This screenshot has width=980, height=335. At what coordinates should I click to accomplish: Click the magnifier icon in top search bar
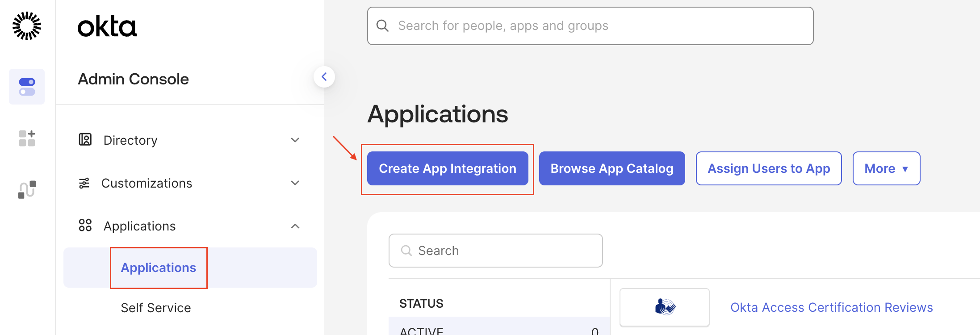point(382,26)
